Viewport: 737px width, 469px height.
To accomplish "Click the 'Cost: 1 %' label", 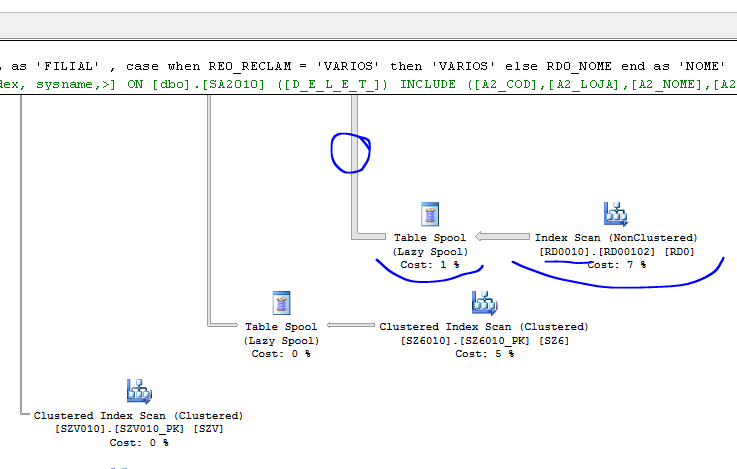I will pos(430,265).
